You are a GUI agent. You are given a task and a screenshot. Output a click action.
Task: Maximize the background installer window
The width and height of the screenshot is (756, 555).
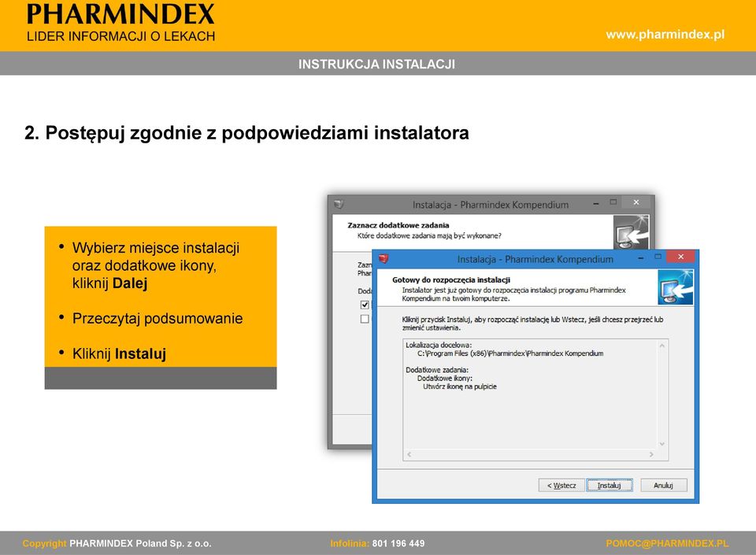613,202
